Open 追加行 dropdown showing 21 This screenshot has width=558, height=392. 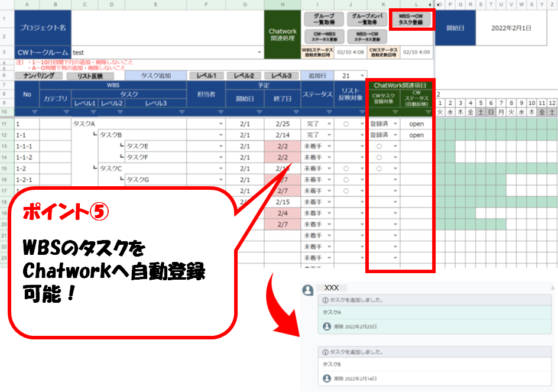[x=362, y=76]
